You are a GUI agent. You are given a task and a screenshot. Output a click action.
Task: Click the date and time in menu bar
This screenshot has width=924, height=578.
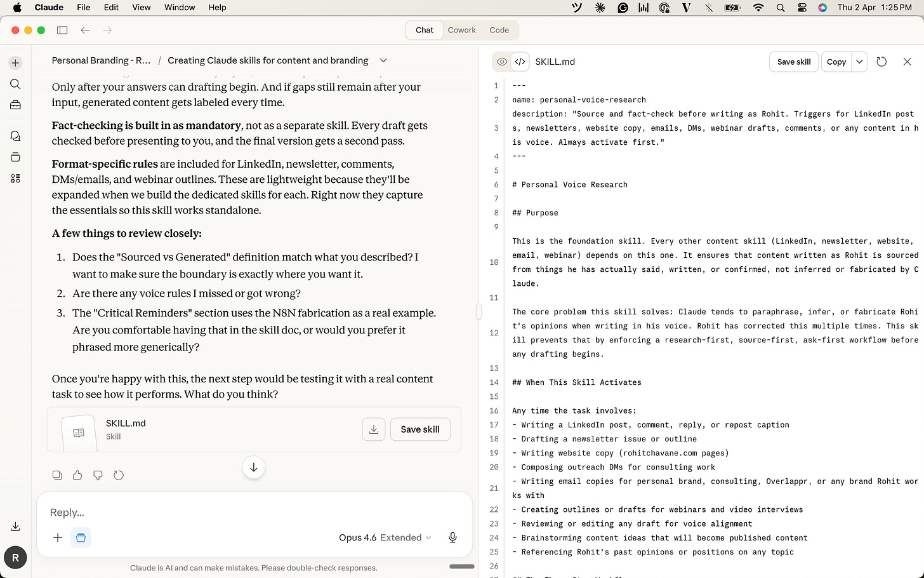874,8
